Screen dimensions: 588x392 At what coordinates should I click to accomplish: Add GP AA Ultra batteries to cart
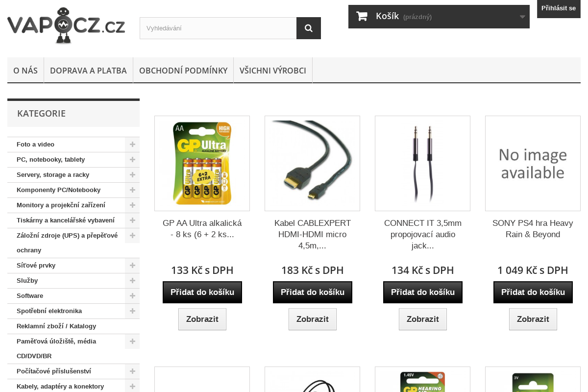[x=202, y=293]
